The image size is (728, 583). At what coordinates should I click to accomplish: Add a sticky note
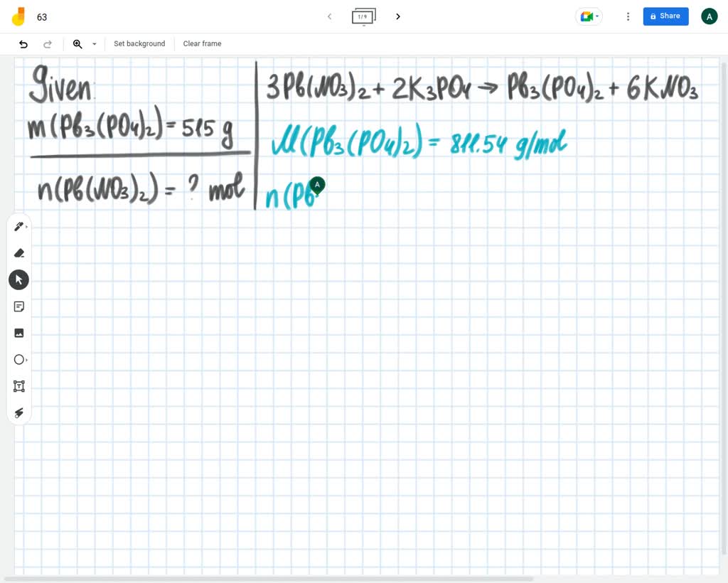click(x=19, y=306)
